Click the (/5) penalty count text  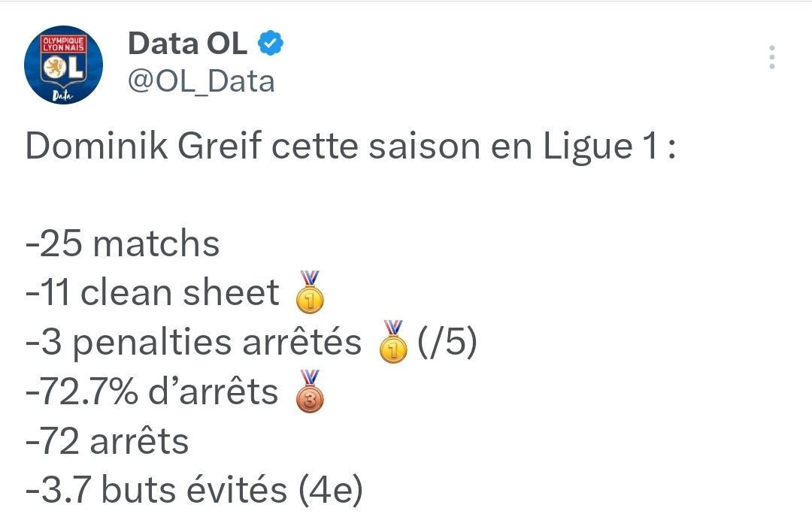(x=447, y=343)
